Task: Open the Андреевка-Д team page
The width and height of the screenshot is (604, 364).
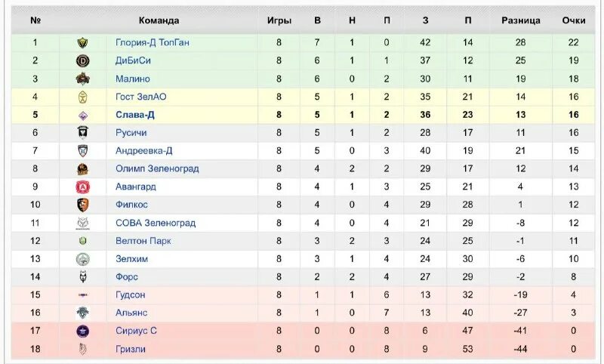Action: click(x=144, y=150)
